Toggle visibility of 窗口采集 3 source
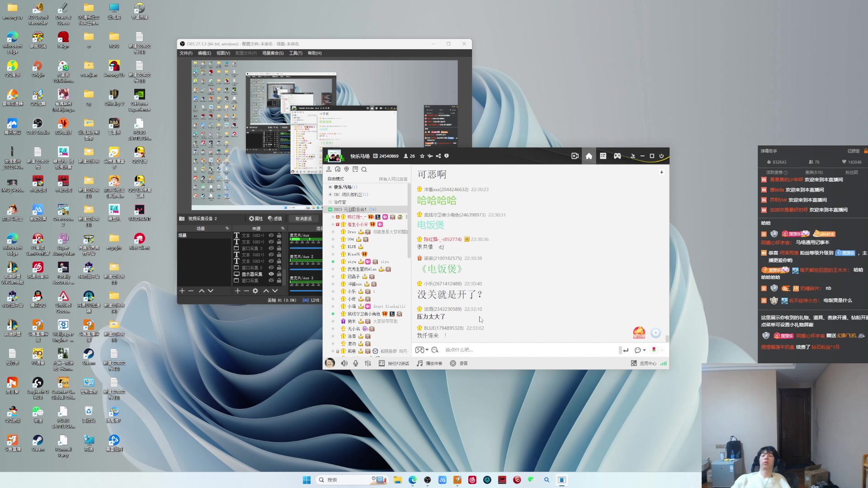Image resolution: width=868 pixels, height=488 pixels. click(x=271, y=248)
